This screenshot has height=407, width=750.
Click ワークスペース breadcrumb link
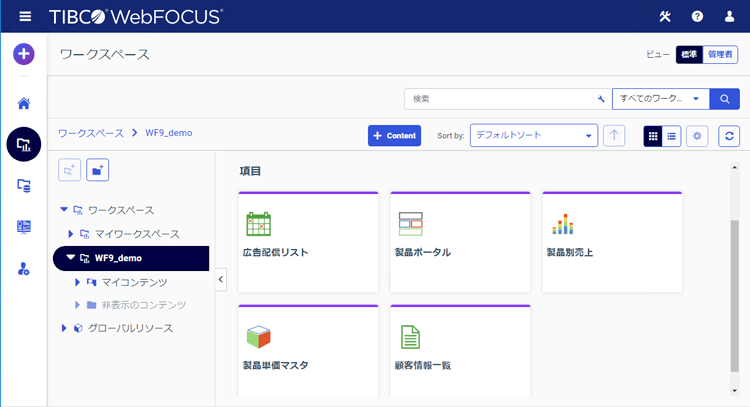[x=90, y=132]
